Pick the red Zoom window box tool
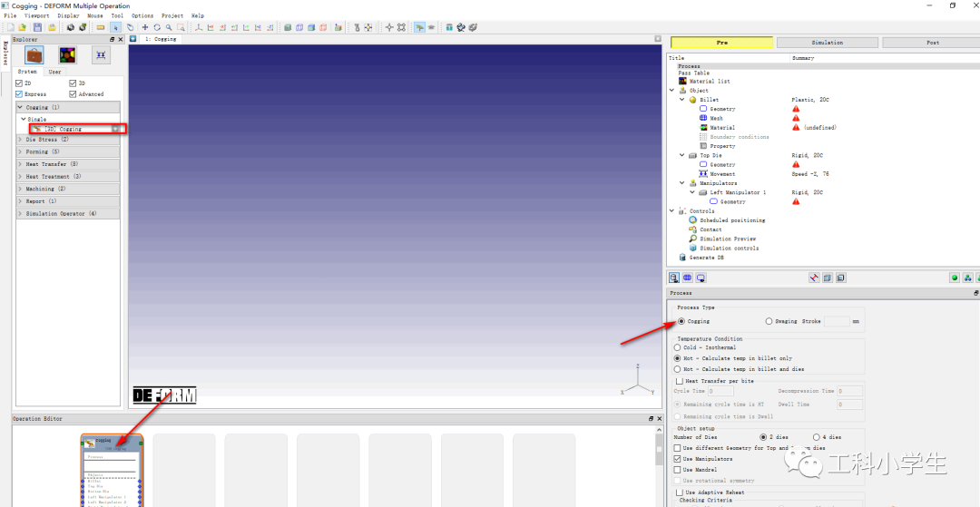The image size is (980, 507). [181, 27]
